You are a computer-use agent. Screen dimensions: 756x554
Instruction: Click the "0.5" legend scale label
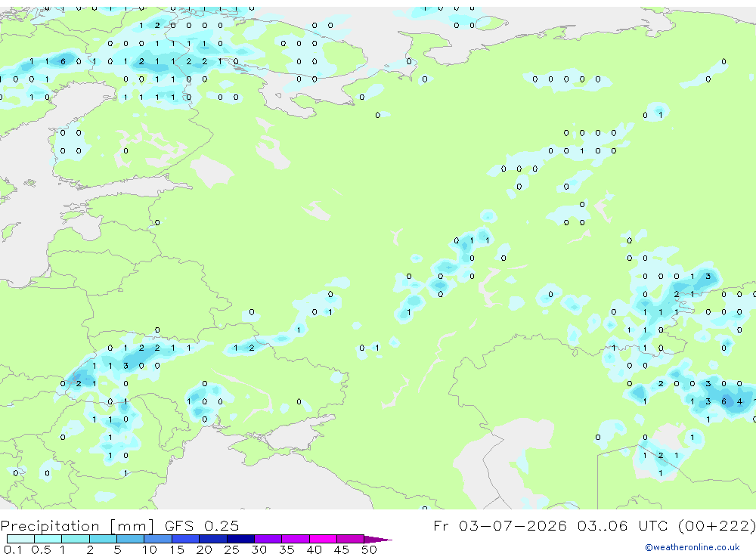point(41,549)
